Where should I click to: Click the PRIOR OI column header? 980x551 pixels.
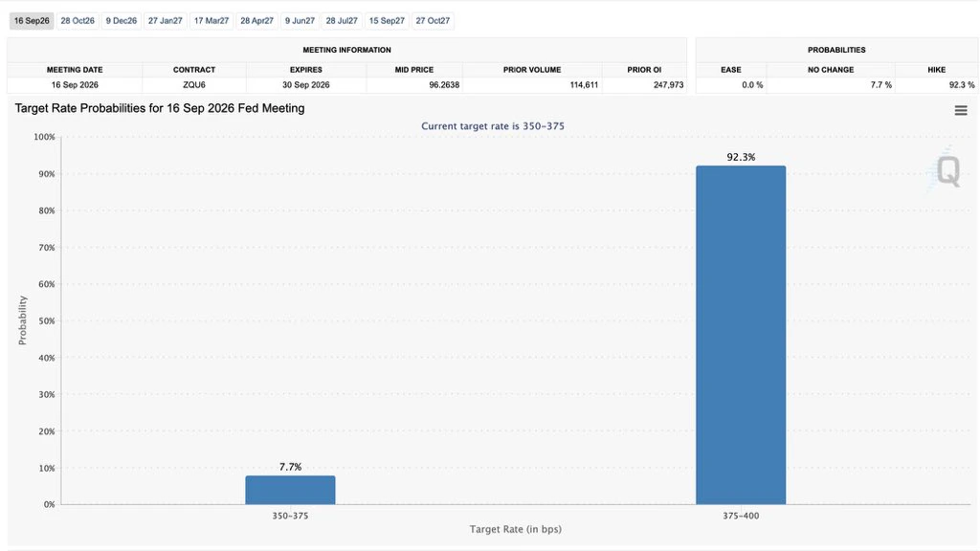click(644, 70)
